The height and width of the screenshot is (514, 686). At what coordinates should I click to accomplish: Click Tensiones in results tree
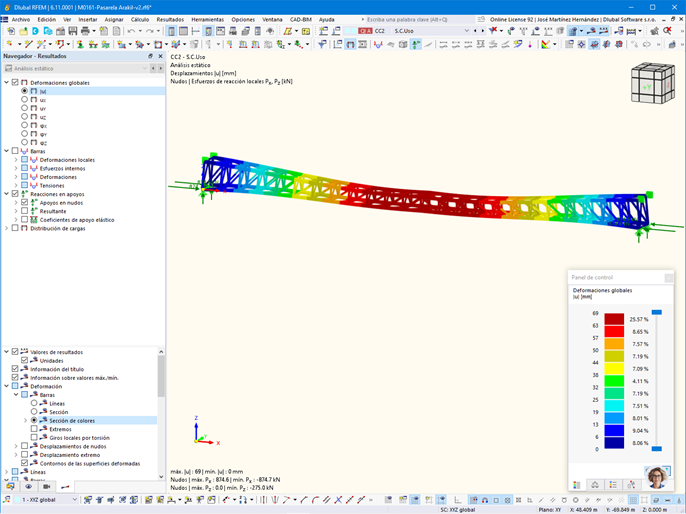click(52, 185)
